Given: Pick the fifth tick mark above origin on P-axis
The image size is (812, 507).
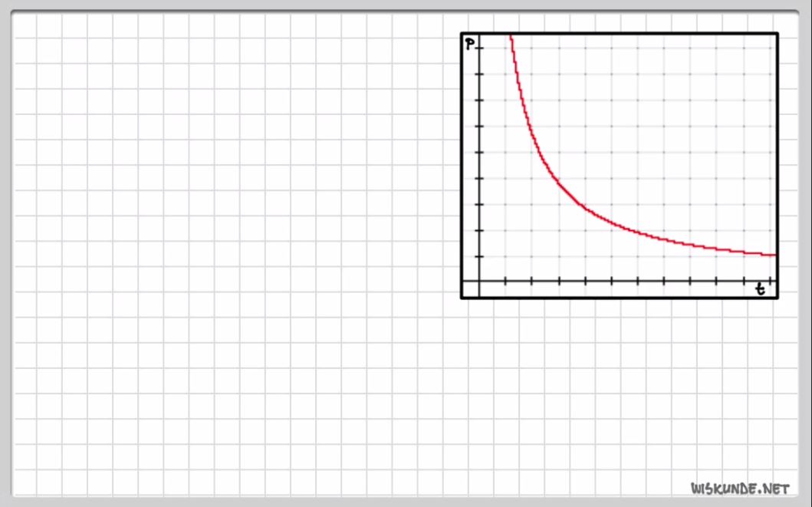Looking at the screenshot, I should [479, 152].
